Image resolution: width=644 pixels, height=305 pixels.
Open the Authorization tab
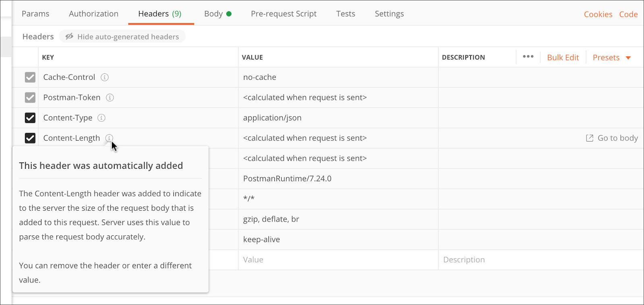(93, 14)
